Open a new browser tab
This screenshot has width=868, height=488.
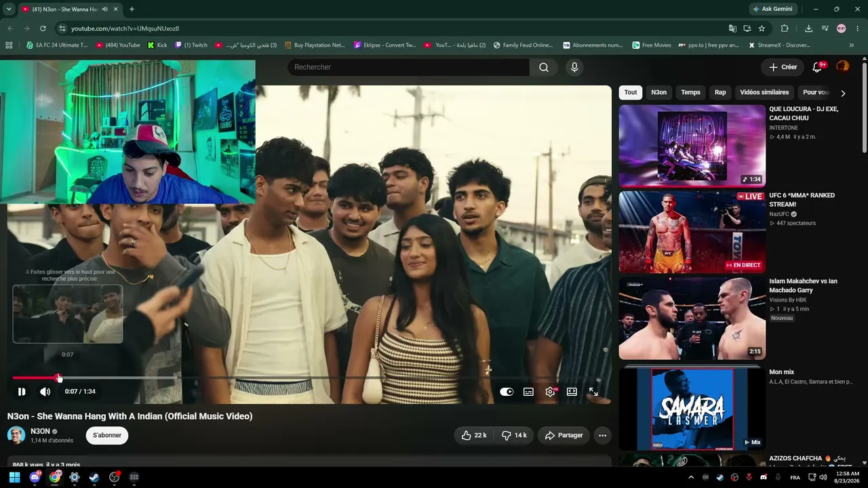(132, 9)
